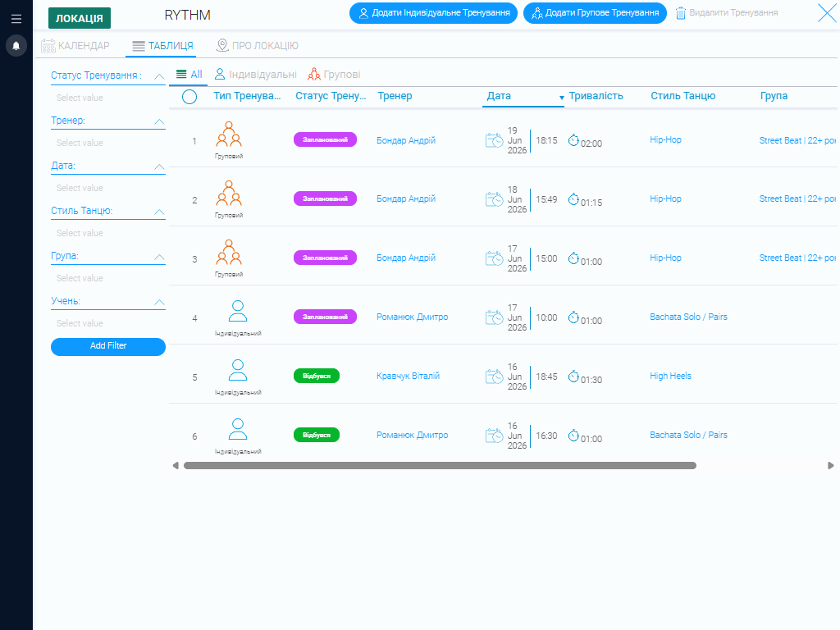Click the scroll left arrow
The height and width of the screenshot is (630, 840).
(x=176, y=466)
